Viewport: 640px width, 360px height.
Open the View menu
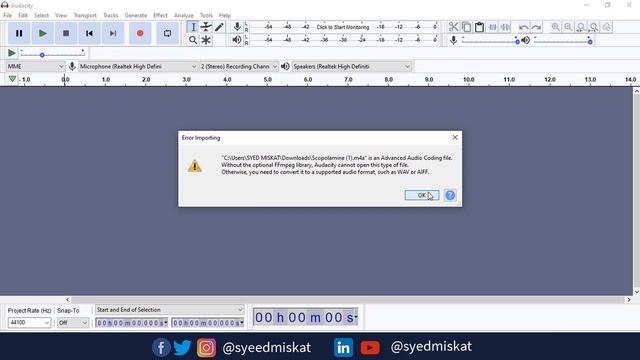tap(61, 15)
